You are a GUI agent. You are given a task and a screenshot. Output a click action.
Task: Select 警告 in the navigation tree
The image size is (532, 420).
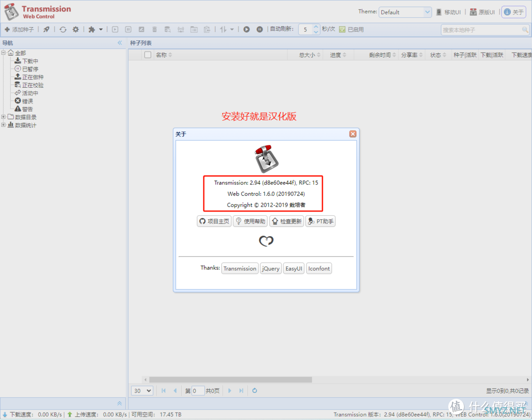point(28,109)
